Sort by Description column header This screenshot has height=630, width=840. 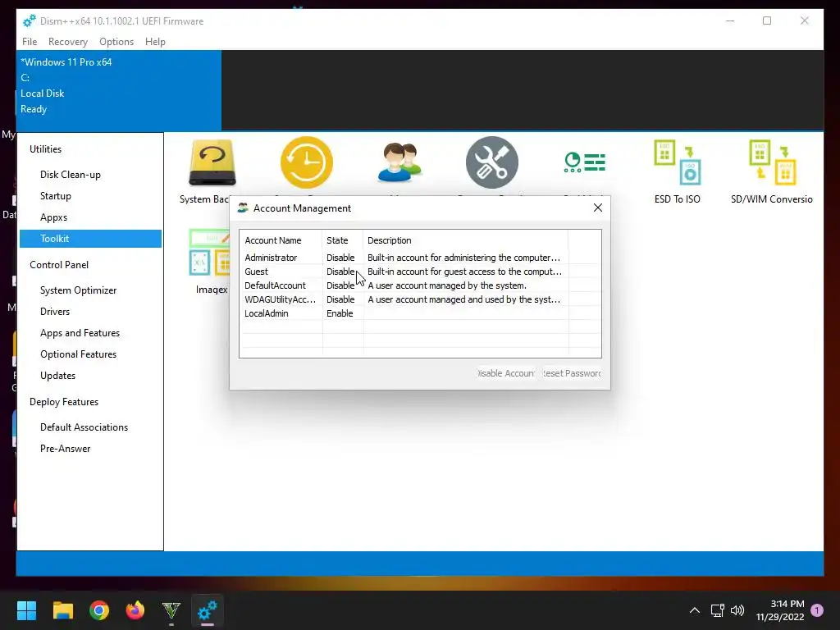pos(466,240)
